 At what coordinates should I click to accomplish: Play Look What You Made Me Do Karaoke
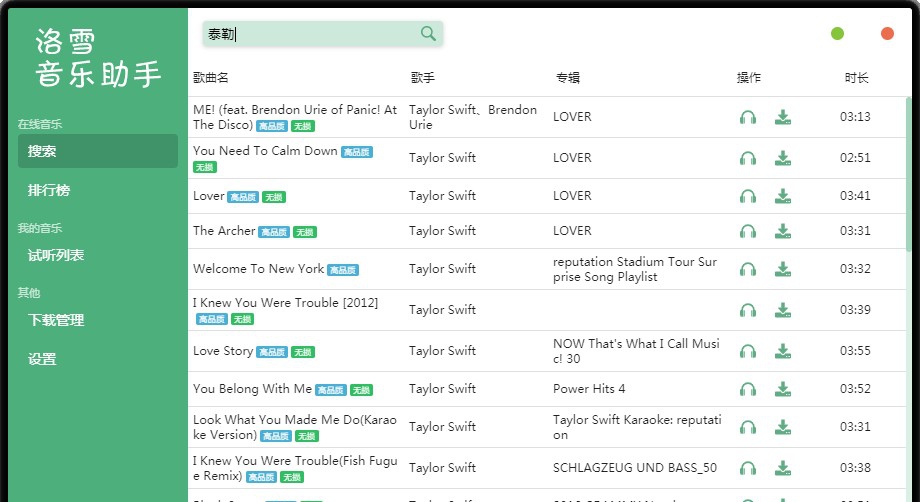coord(748,428)
